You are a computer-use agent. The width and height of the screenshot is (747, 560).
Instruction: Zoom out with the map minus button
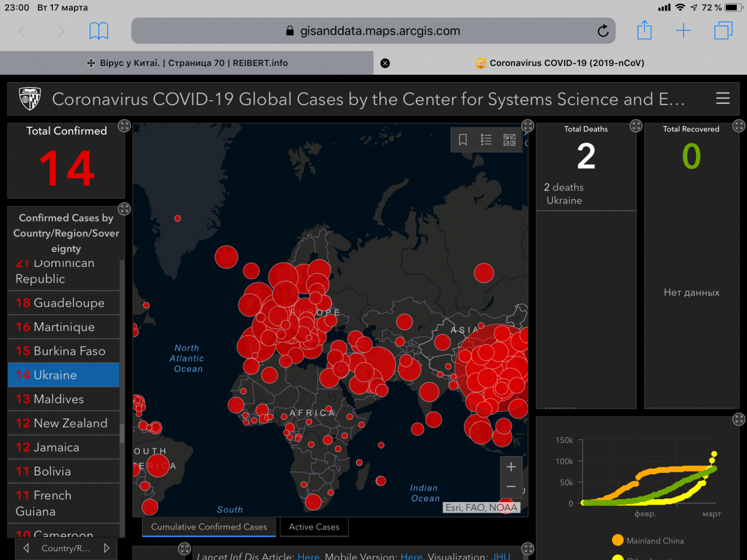[x=511, y=487]
